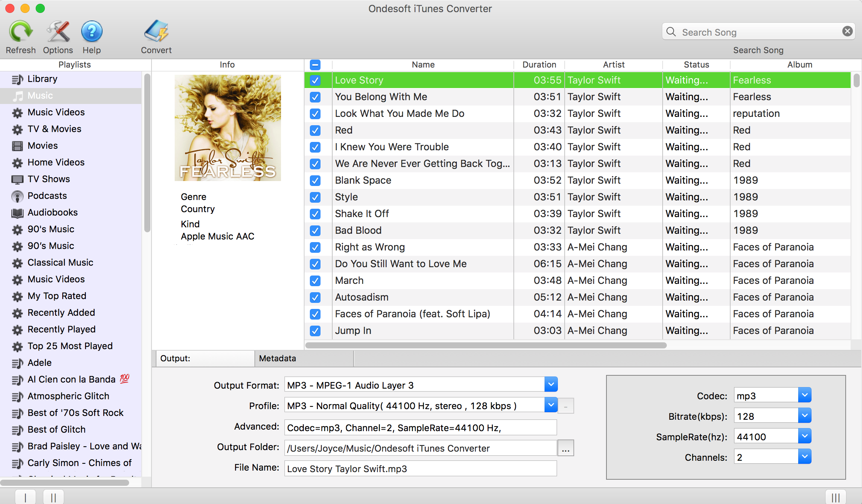Toggle checkbox for Love Story song
The image size is (862, 504).
pyautogui.click(x=315, y=80)
